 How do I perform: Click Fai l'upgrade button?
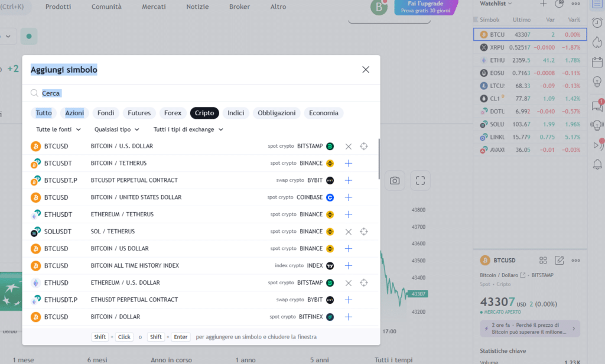point(425,7)
